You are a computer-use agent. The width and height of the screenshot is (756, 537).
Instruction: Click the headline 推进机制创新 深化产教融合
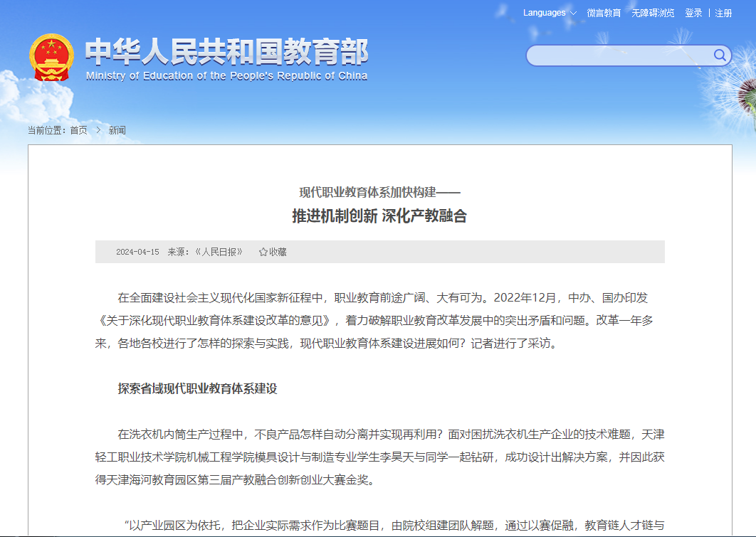coord(379,216)
